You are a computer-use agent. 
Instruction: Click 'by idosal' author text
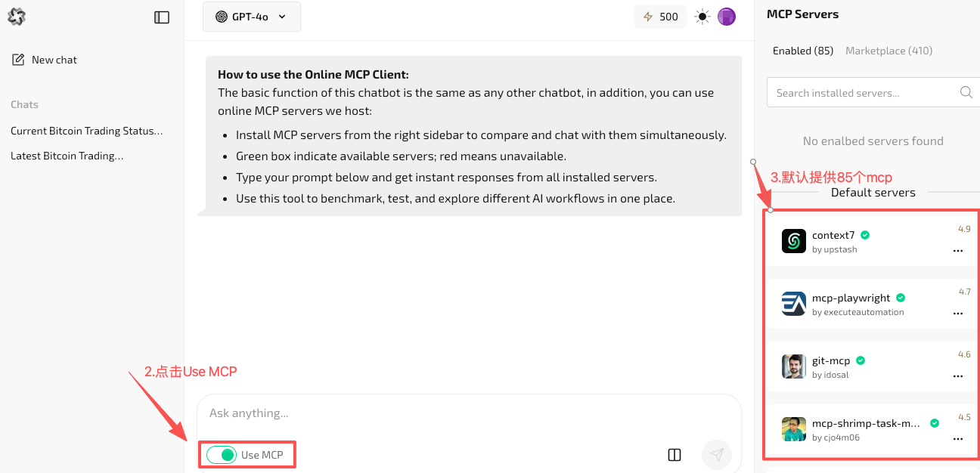[830, 375]
